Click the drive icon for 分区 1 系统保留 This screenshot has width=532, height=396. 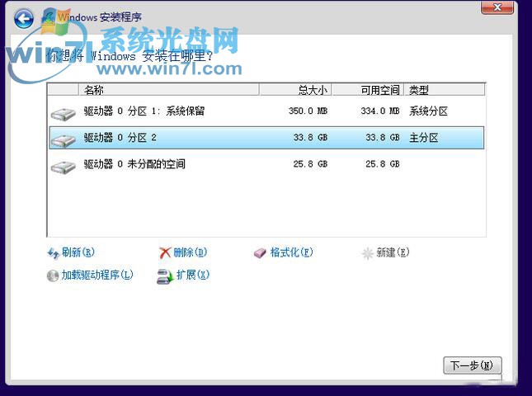(x=64, y=114)
